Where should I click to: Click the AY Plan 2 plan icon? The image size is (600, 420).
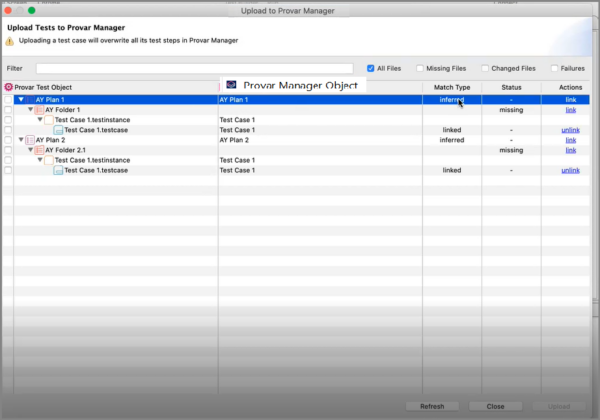tap(30, 140)
